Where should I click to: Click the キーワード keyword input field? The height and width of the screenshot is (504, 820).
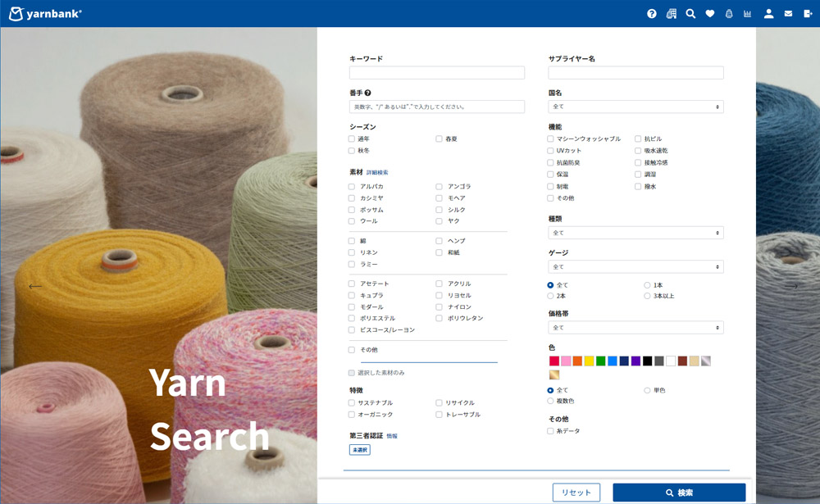click(437, 72)
